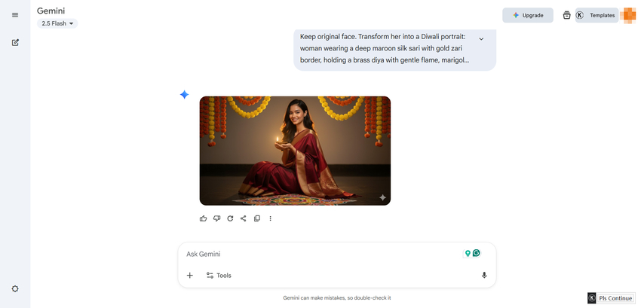
Task: Regenerate the response
Action: (230, 218)
